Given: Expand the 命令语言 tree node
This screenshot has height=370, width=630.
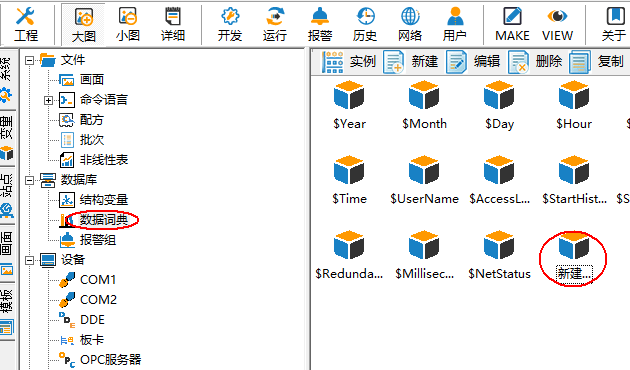Looking at the screenshot, I should coord(48,100).
